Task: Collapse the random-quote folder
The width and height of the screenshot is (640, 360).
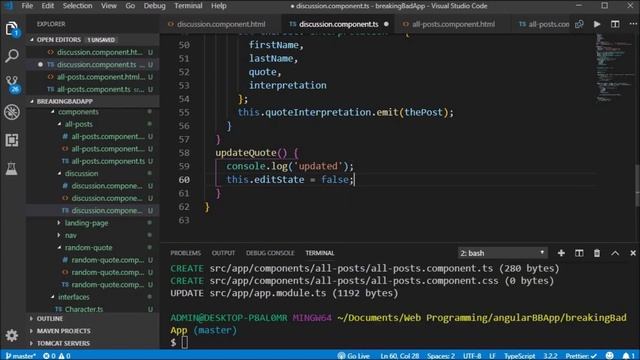Action: (88, 247)
